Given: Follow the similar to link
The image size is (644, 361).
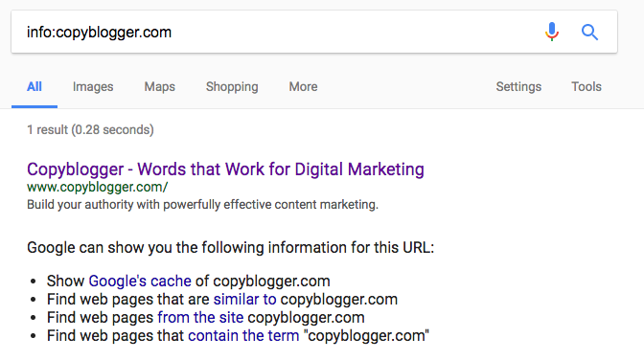Looking at the screenshot, I should 244,299.
